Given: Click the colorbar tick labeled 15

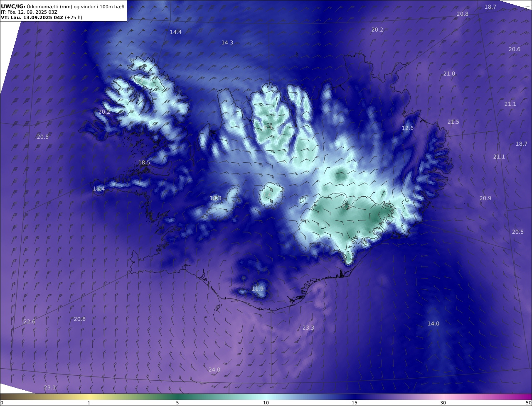Looking at the screenshot, I should 355,403.
